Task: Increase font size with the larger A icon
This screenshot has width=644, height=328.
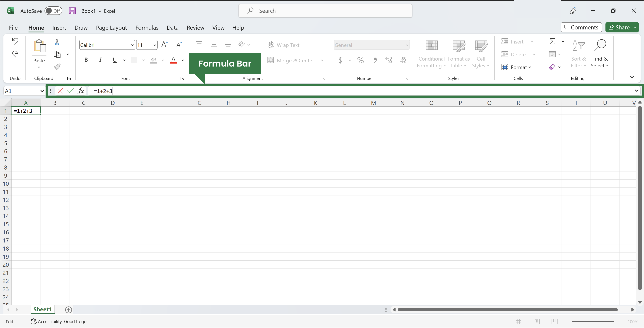Action: (164, 45)
